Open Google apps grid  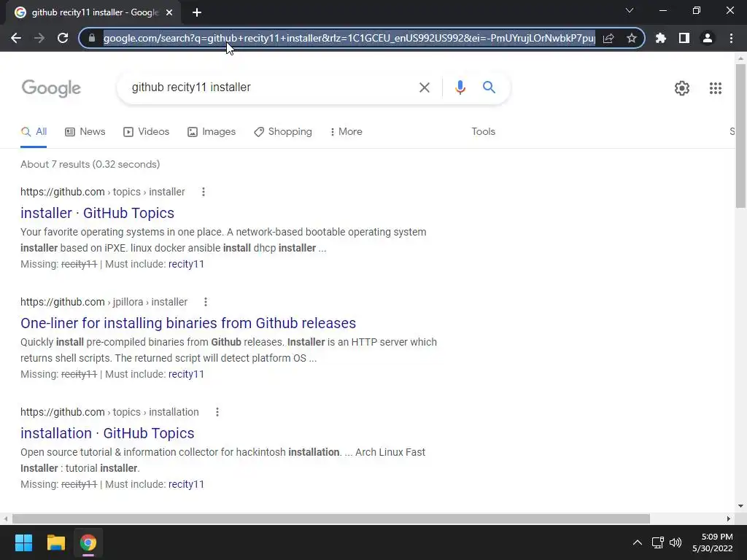[715, 88]
